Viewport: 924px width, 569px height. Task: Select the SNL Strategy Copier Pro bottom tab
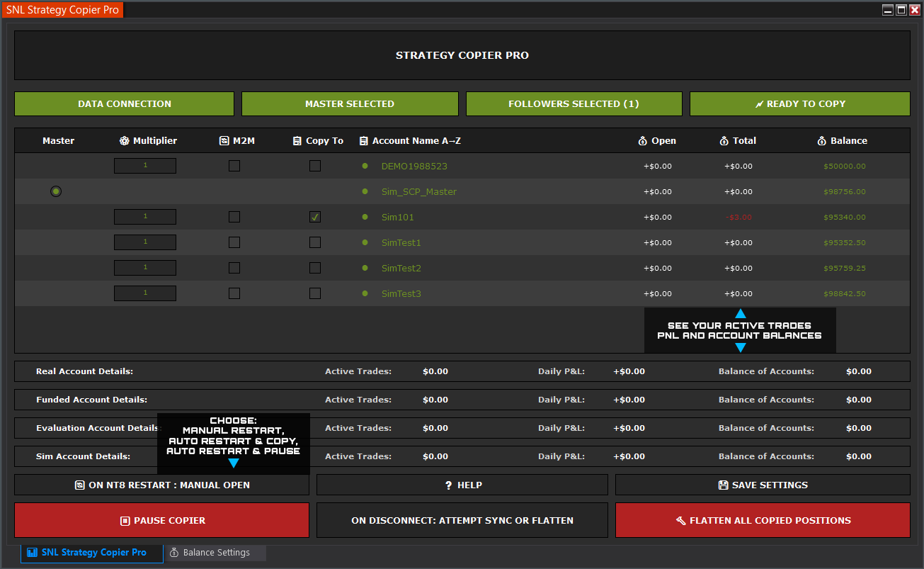[93, 553]
